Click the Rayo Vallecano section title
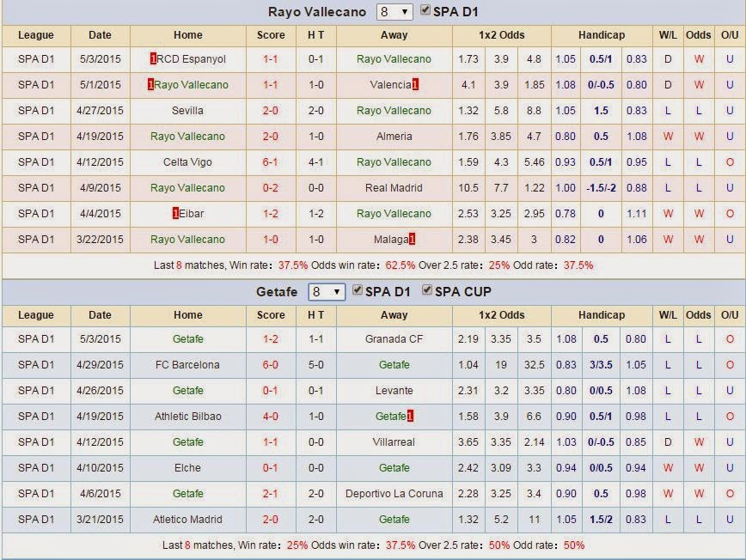 pyautogui.click(x=317, y=11)
